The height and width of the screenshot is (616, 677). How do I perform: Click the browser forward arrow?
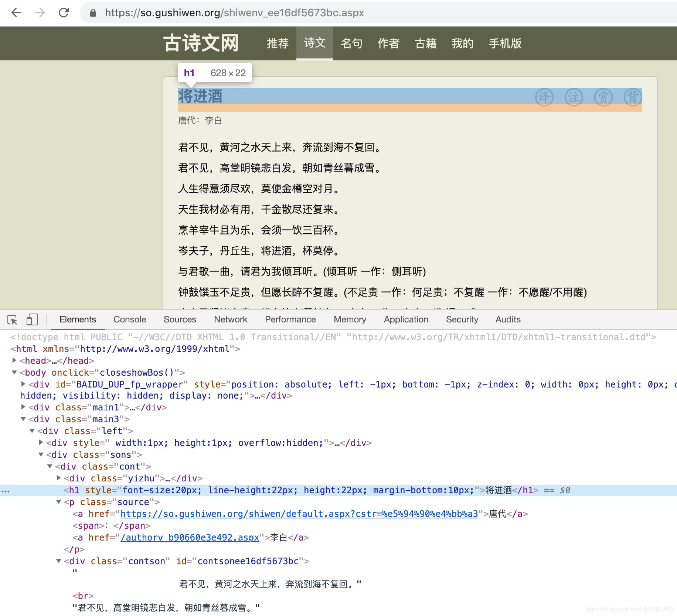pyautogui.click(x=40, y=13)
